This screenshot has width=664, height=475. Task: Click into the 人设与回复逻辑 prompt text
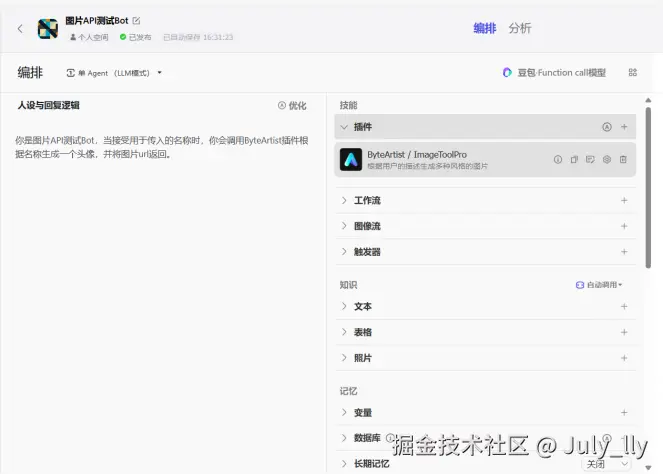tap(162, 147)
